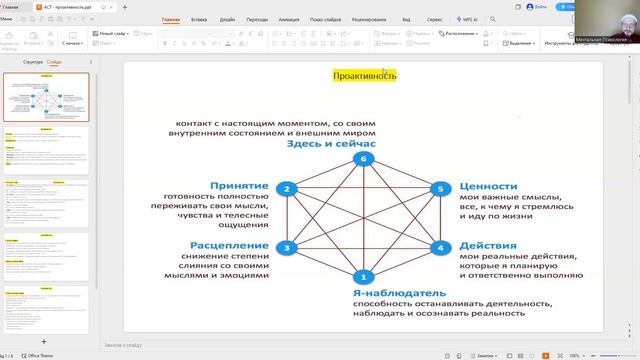Viewport: 640px width, 360px height.
Task: Switch to the Вставка ribbon tab
Action: tap(199, 20)
